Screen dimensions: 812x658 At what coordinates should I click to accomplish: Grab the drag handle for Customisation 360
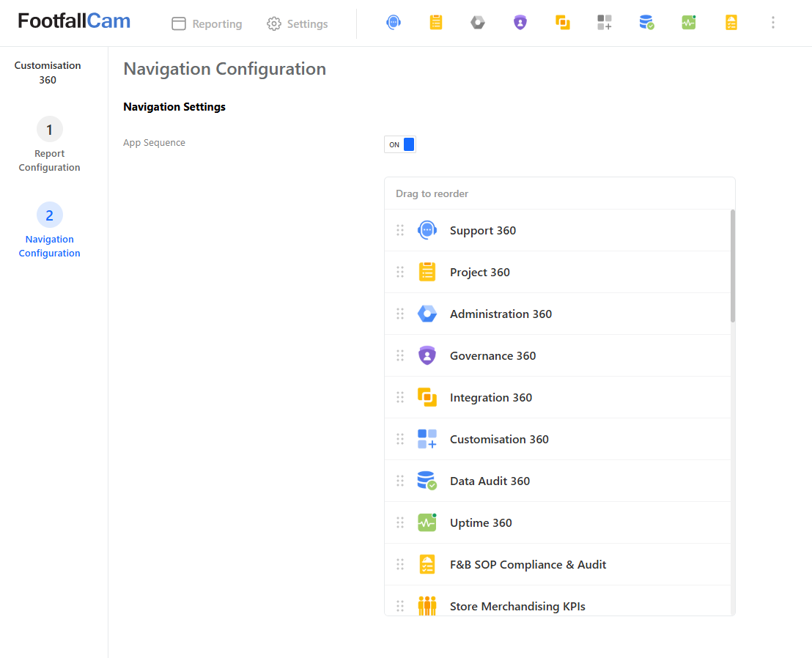click(400, 439)
